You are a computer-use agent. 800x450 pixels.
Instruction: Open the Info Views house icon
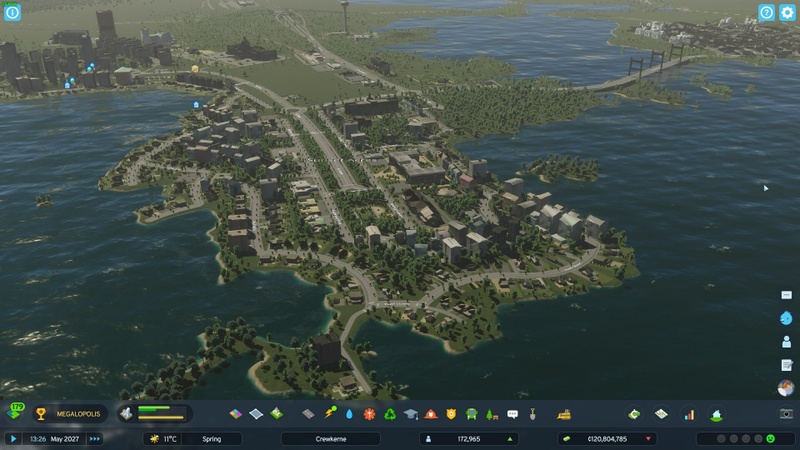coord(717,414)
